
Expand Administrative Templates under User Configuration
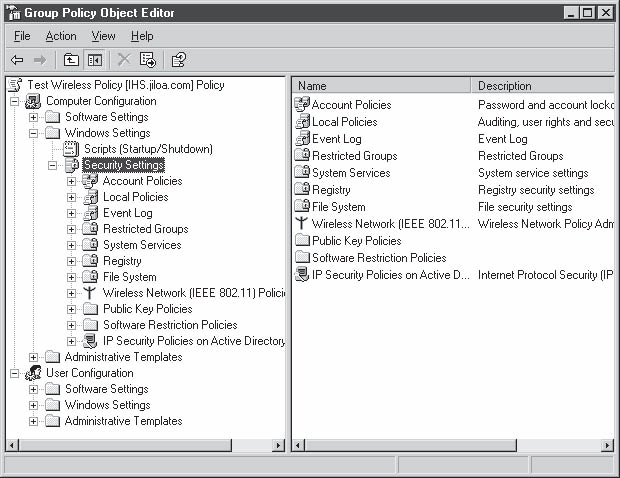[34, 421]
